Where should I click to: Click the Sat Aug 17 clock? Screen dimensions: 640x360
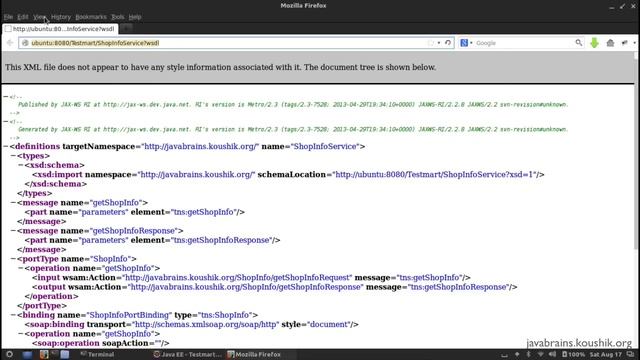605,354
